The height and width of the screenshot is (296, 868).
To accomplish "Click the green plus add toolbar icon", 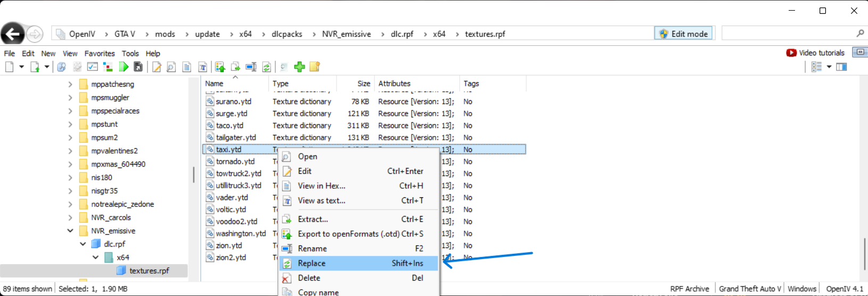I will click(x=299, y=67).
